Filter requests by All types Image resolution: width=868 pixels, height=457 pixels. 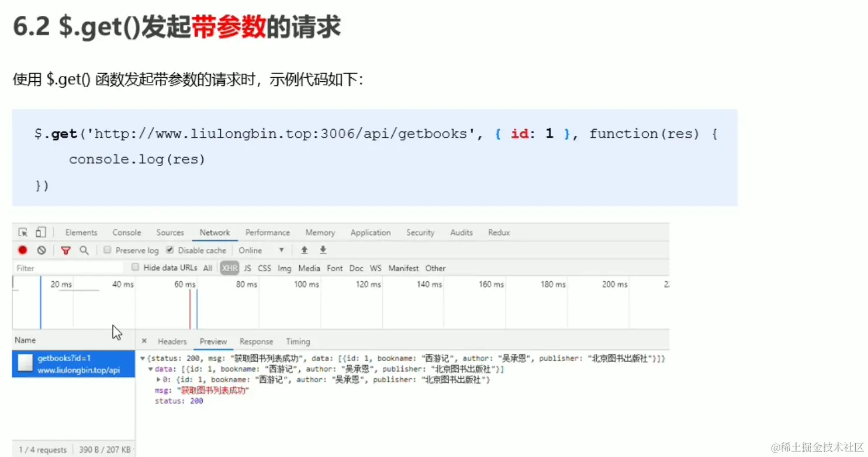208,268
